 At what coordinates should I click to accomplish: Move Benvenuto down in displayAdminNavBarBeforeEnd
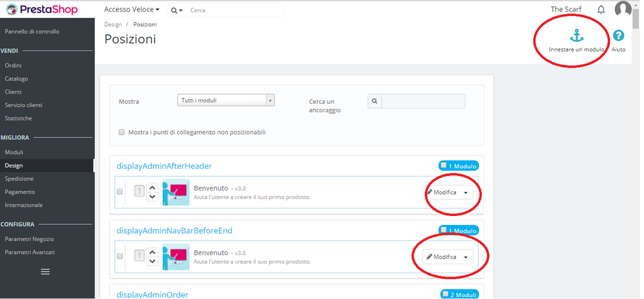(x=153, y=261)
